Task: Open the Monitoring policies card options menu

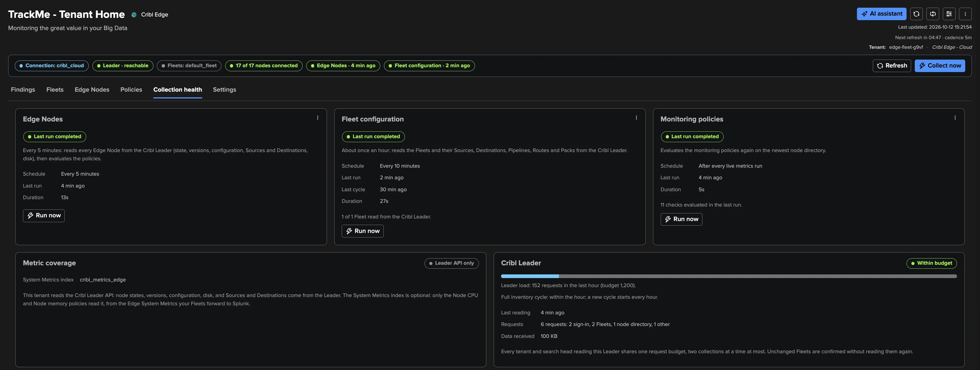Action: coord(955,118)
